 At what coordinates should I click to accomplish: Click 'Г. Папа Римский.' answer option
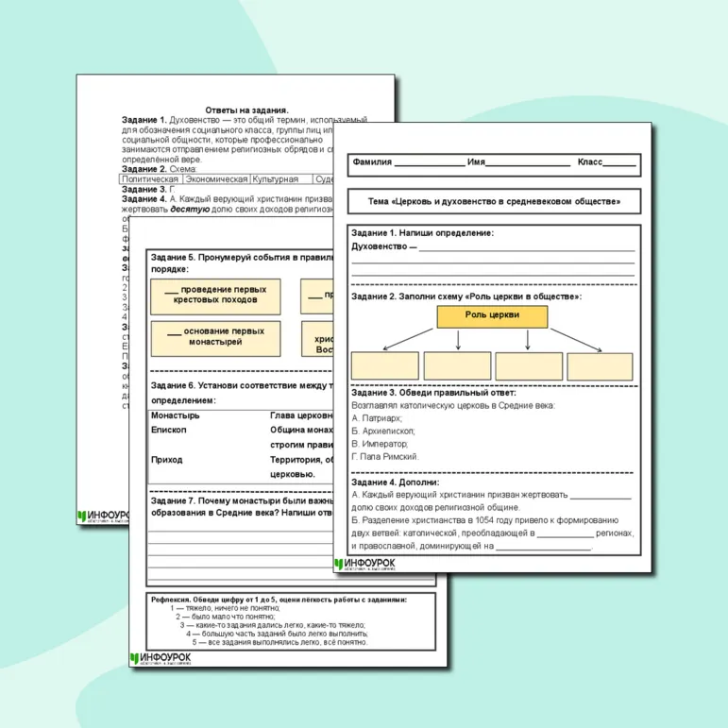pyautogui.click(x=385, y=457)
